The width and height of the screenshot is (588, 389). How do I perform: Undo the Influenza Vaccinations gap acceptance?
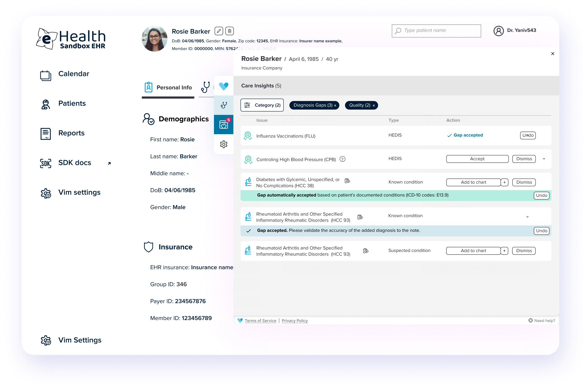528,135
